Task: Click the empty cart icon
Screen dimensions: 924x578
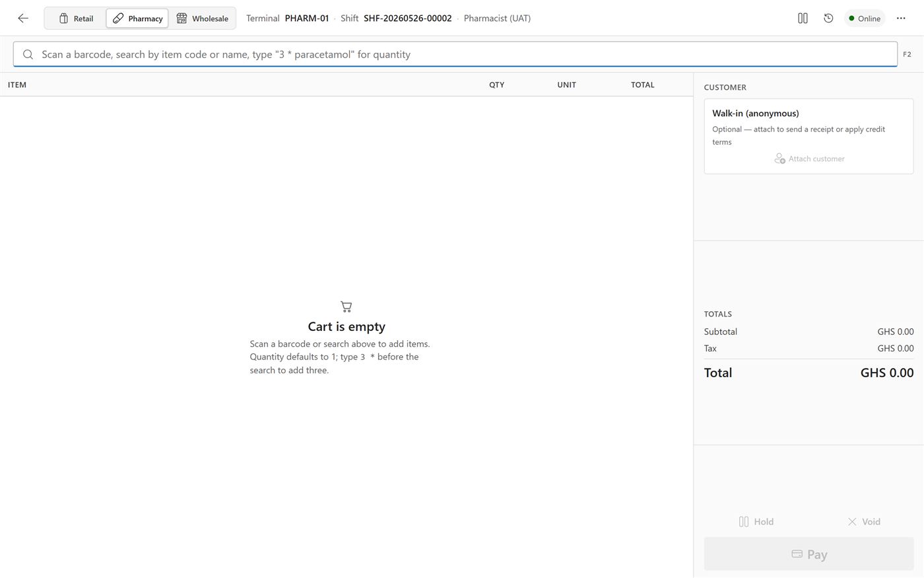Action: pyautogui.click(x=346, y=307)
